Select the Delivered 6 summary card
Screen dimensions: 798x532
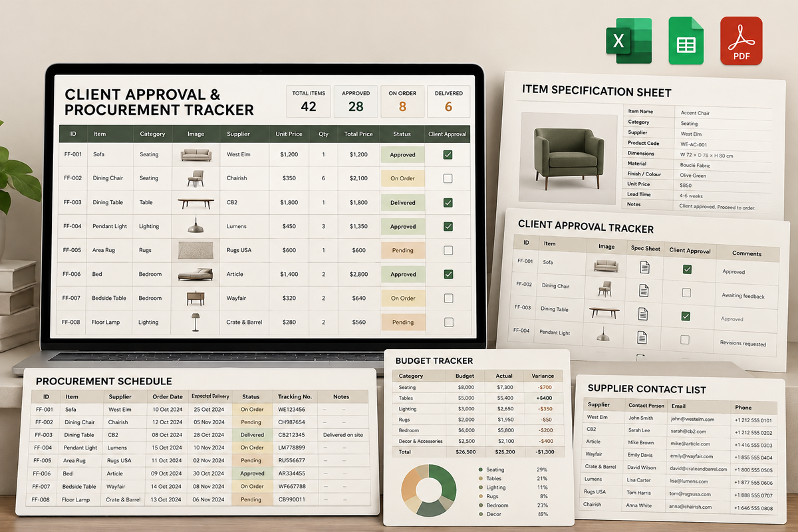(x=449, y=102)
